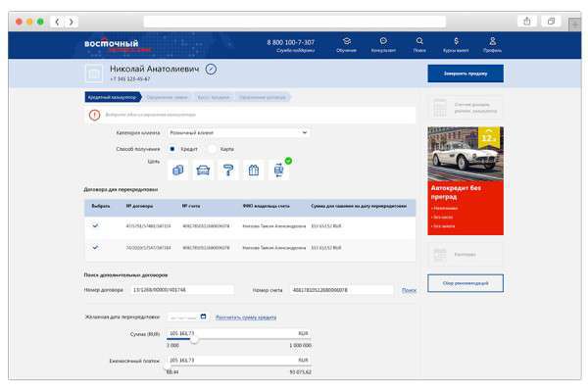Open the desired refinancing date calendar picker
The image size is (588, 392).
(203, 317)
